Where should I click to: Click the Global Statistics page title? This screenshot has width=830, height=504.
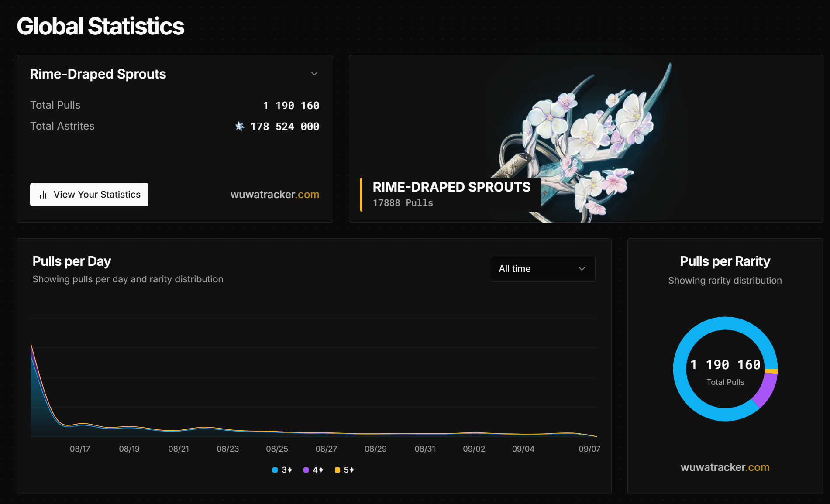[100, 26]
